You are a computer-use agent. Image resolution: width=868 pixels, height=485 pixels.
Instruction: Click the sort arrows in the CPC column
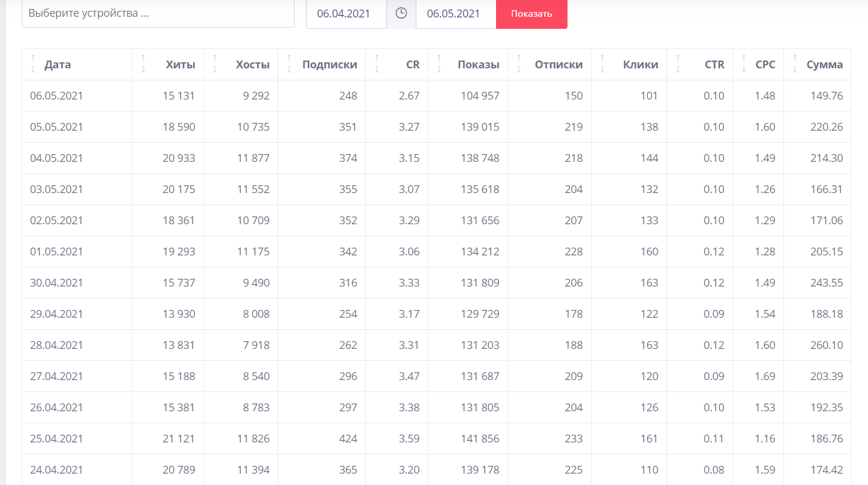tap(744, 64)
